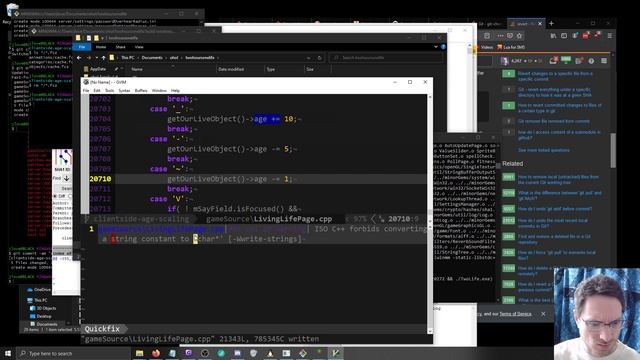Open address bar history dropdown in Explorer

tap(309, 58)
